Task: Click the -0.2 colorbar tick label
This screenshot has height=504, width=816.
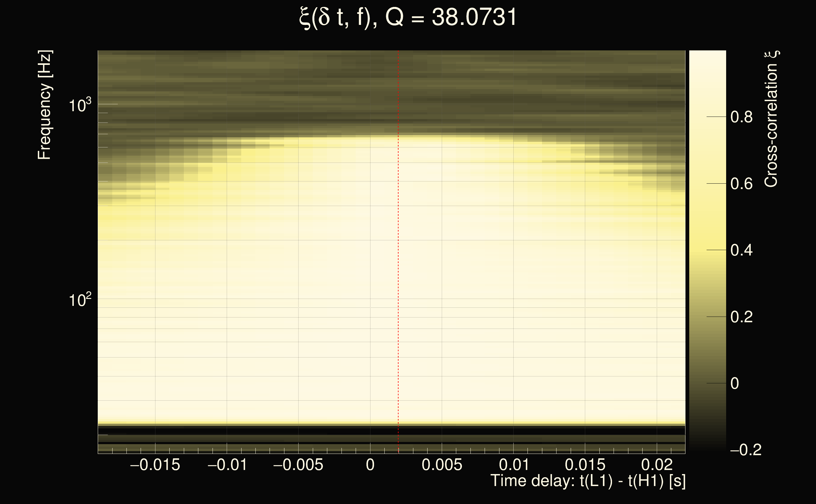Action: tap(745, 450)
